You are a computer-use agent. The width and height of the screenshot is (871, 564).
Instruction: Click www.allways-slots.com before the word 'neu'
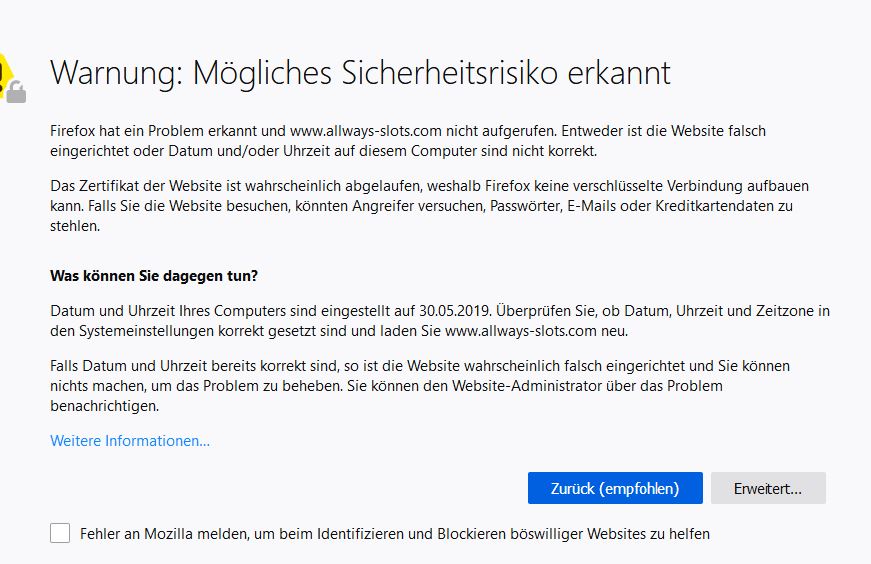[522, 331]
